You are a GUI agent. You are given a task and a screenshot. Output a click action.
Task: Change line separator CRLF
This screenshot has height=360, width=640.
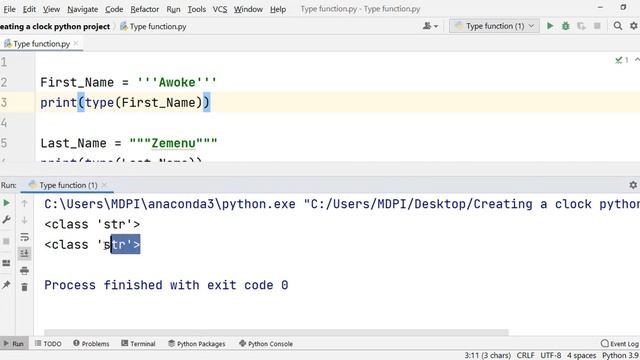pyautogui.click(x=525, y=356)
